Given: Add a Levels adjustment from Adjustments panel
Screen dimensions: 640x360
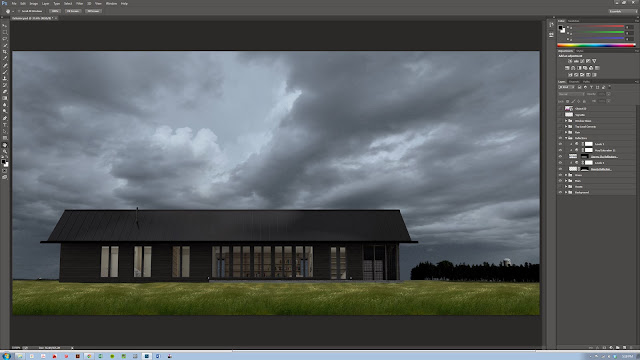Looking at the screenshot, I should [576, 61].
